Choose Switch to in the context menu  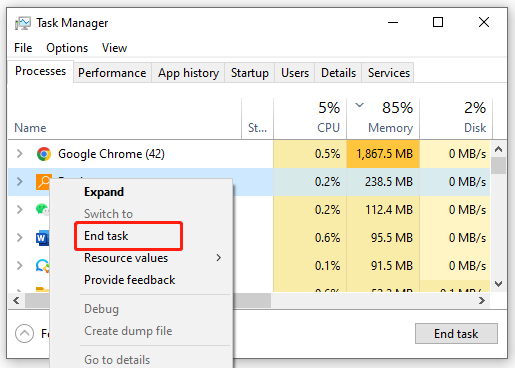click(x=108, y=214)
